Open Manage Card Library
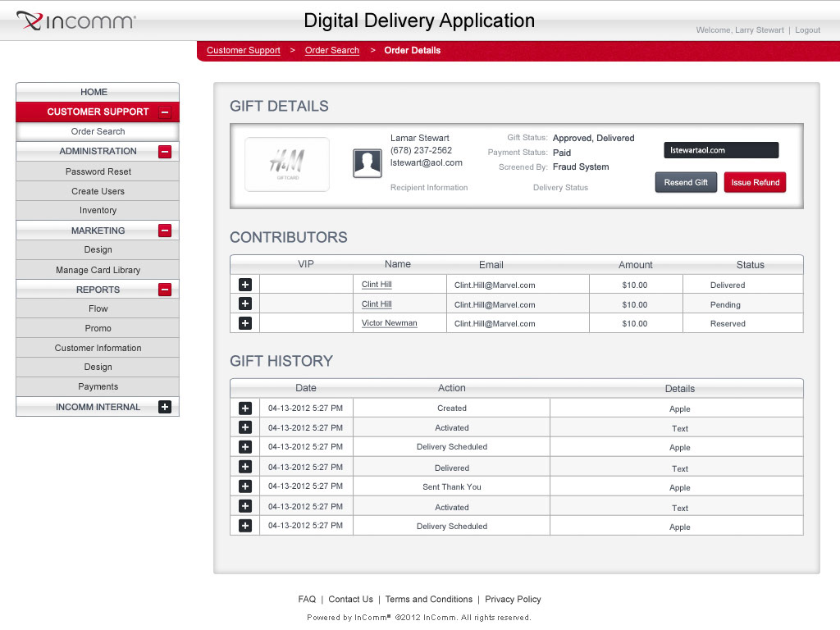The image size is (840, 630). pos(98,270)
